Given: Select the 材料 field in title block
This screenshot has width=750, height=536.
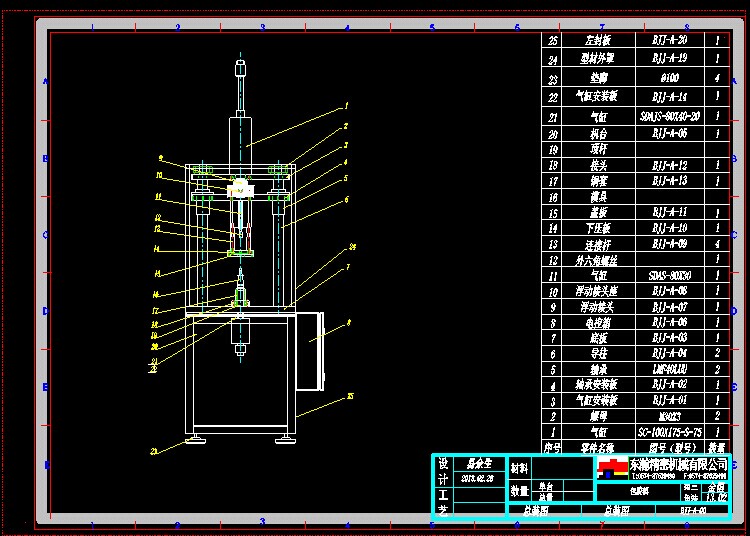Looking at the screenshot, I should pyautogui.click(x=519, y=467).
